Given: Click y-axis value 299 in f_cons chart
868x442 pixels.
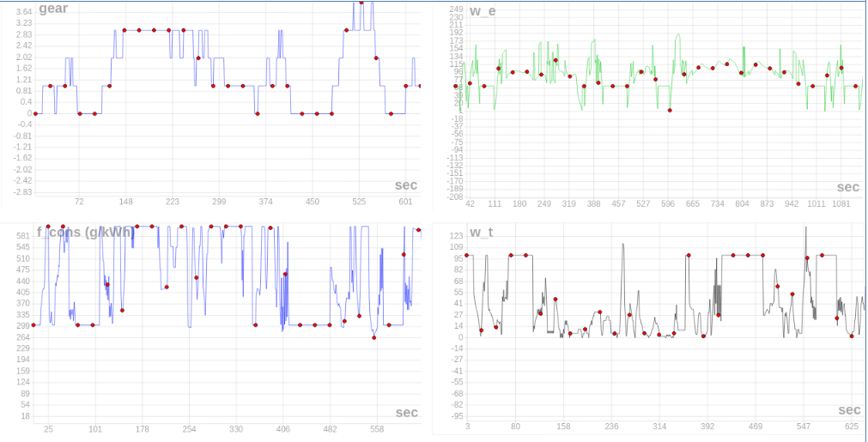Looking at the screenshot, I should (24, 326).
